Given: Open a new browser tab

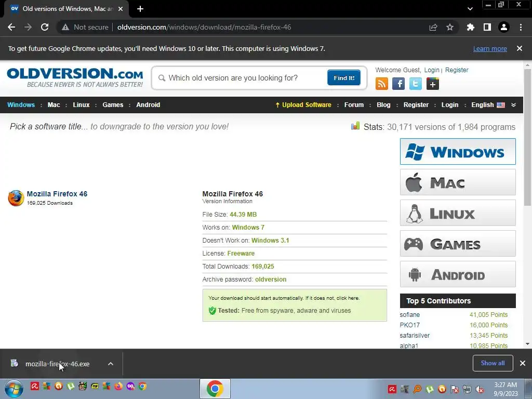Looking at the screenshot, I should 140,9.
